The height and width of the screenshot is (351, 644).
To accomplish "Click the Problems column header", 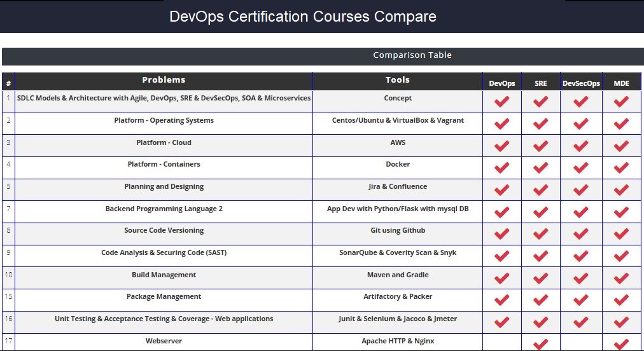I will pos(164,80).
